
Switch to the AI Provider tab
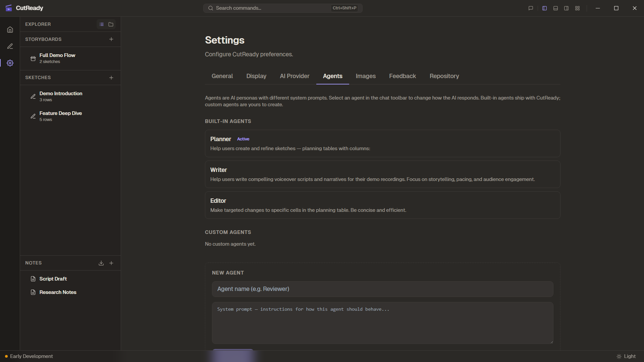[x=294, y=76]
